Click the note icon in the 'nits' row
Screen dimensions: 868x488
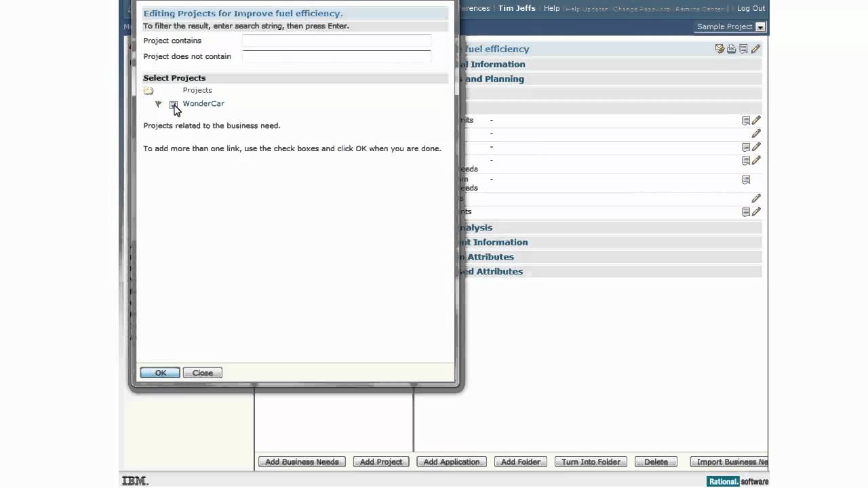[746, 121]
